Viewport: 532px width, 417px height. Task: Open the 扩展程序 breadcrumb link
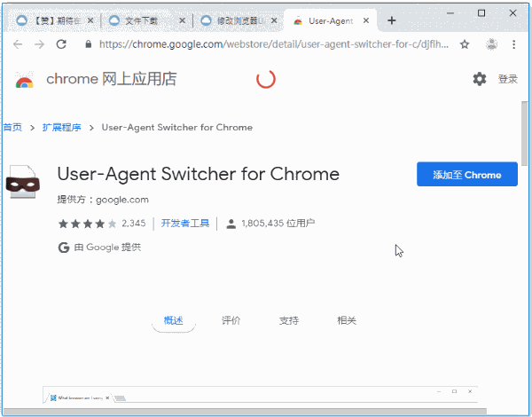(61, 128)
